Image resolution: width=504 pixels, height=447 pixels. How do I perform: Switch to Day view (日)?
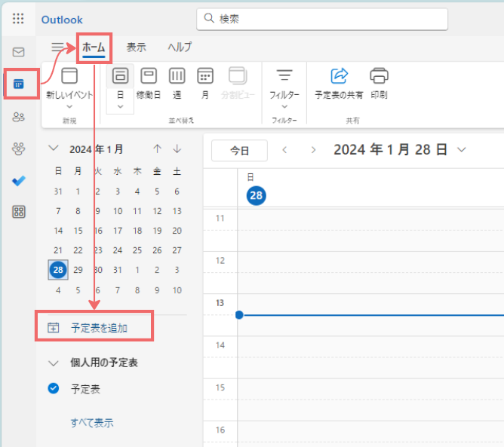tap(120, 82)
